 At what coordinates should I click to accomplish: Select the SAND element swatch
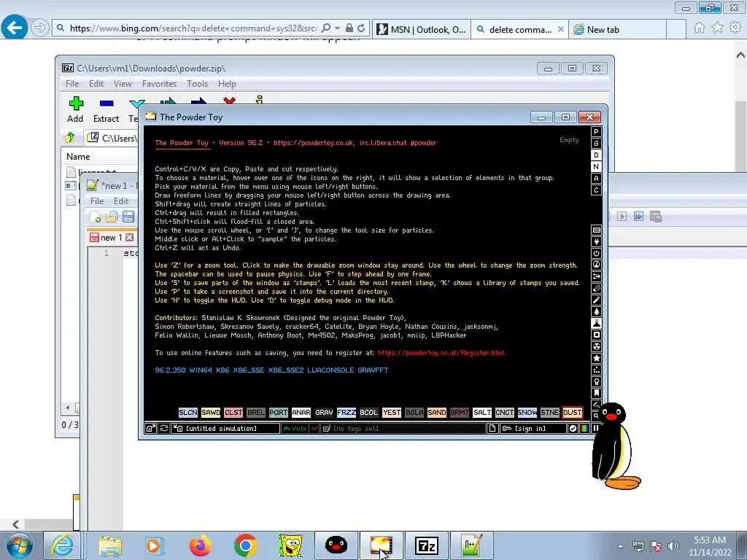click(x=436, y=413)
